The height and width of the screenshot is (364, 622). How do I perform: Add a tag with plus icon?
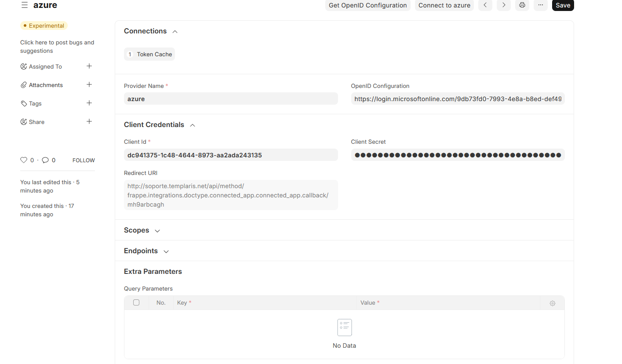coord(89,103)
